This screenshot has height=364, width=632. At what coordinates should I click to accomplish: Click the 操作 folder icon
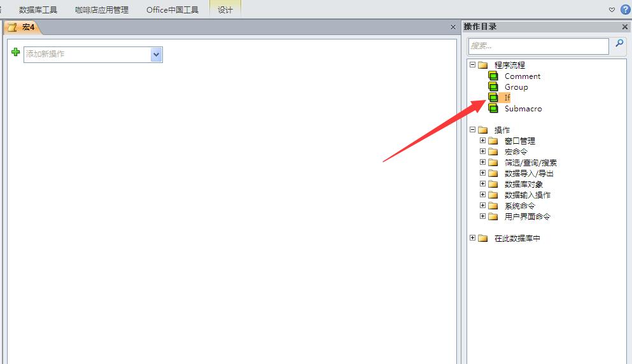tap(483, 130)
